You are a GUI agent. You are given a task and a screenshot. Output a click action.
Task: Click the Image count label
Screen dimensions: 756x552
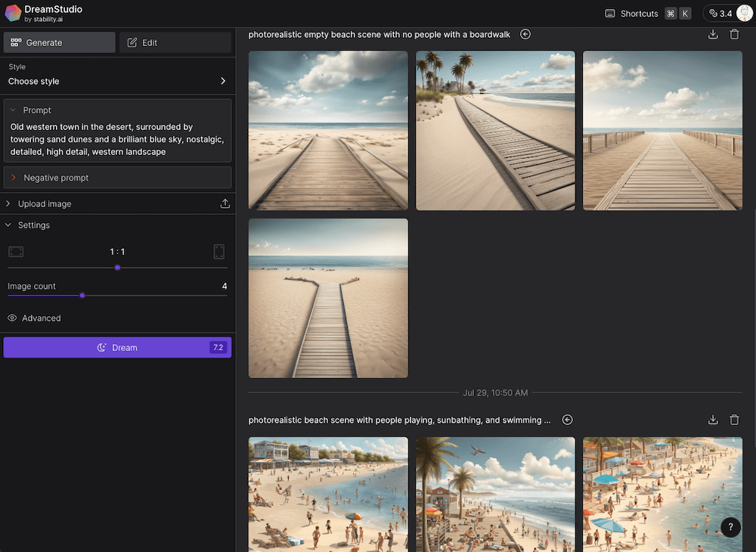click(31, 287)
